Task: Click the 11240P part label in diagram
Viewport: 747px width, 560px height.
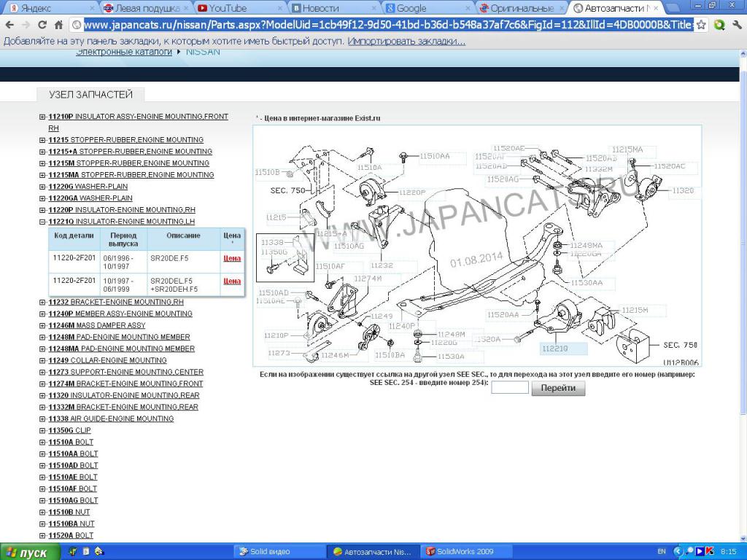Action: click(x=402, y=326)
